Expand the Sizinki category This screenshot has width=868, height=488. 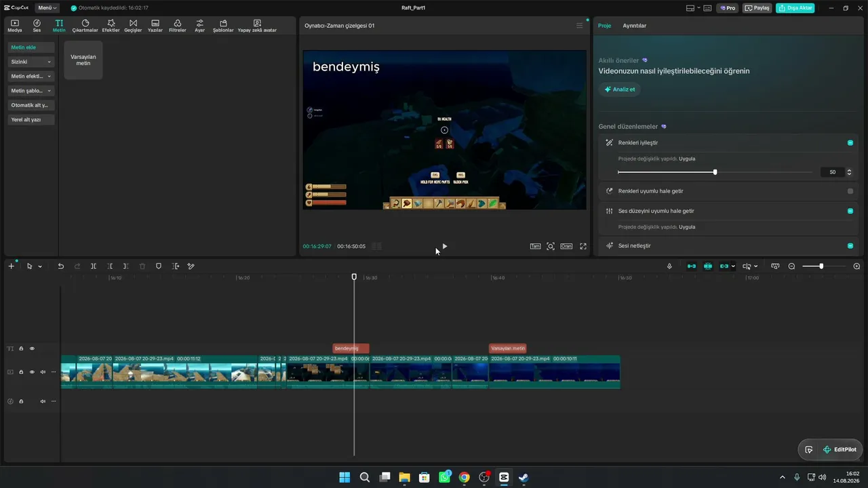pos(31,62)
